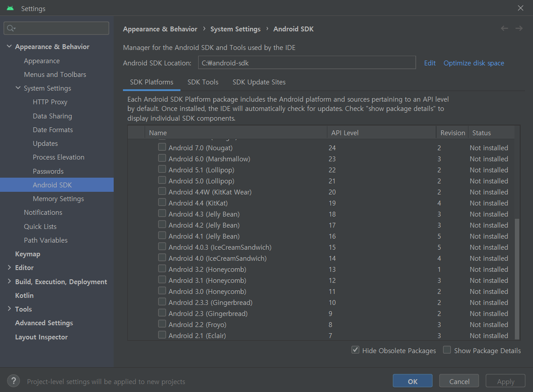Open Advanced Settings page
533x392 pixels.
(x=44, y=323)
